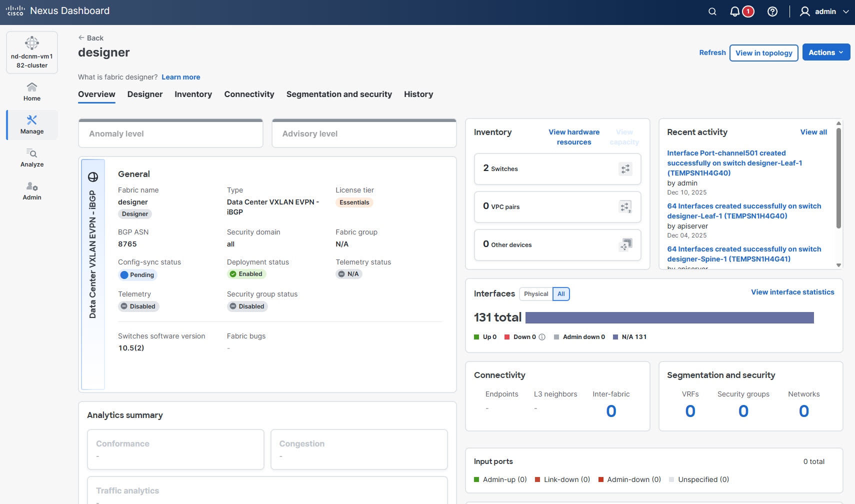Image resolution: width=855 pixels, height=504 pixels.
Task: Click the gray Admin down legend swatch
Action: point(556,337)
